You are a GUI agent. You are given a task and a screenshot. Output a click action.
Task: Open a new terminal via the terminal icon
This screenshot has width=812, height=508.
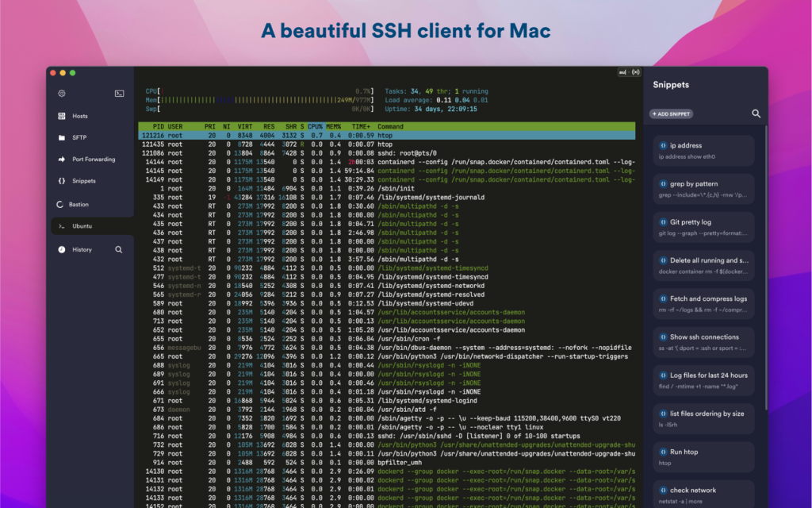point(119,93)
